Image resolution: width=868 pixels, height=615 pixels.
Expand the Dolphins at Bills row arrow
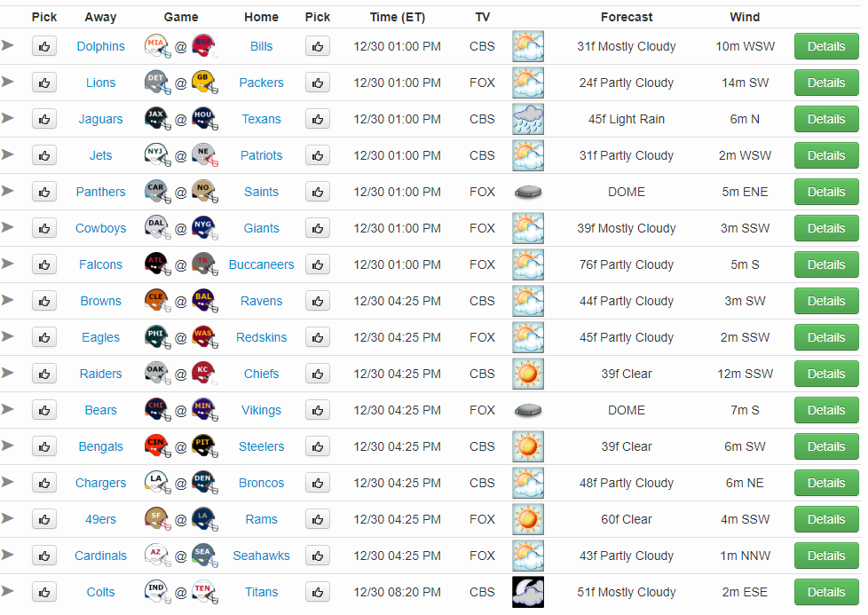point(7,45)
